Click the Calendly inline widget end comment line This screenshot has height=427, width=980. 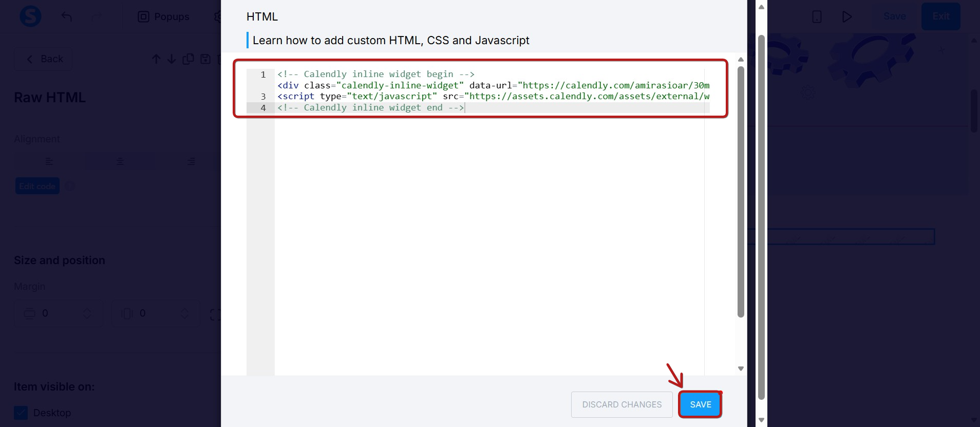pyautogui.click(x=370, y=107)
